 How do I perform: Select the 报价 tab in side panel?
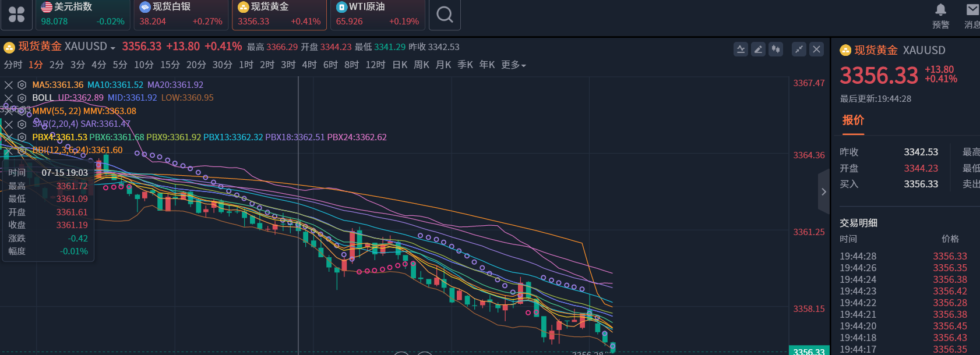click(x=853, y=120)
